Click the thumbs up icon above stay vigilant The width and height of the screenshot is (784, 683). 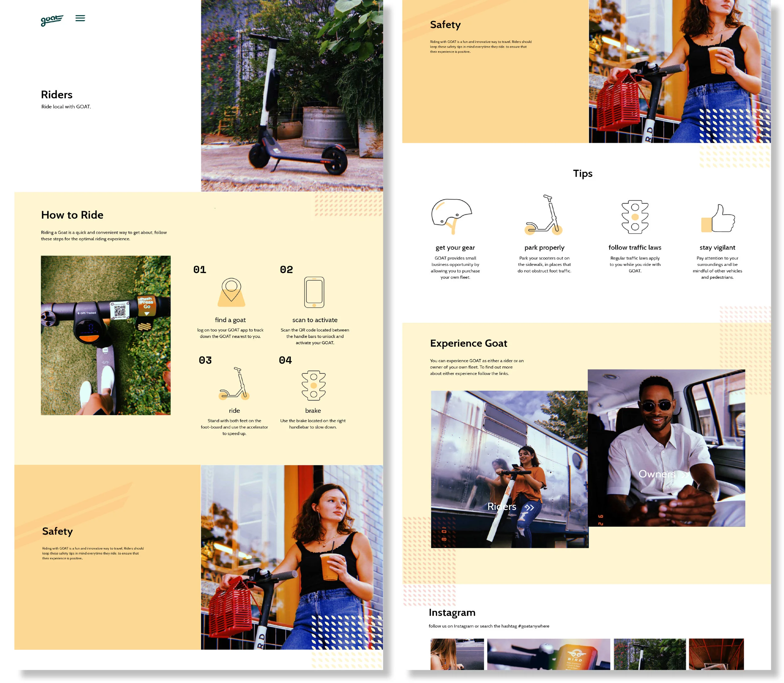pos(718,218)
